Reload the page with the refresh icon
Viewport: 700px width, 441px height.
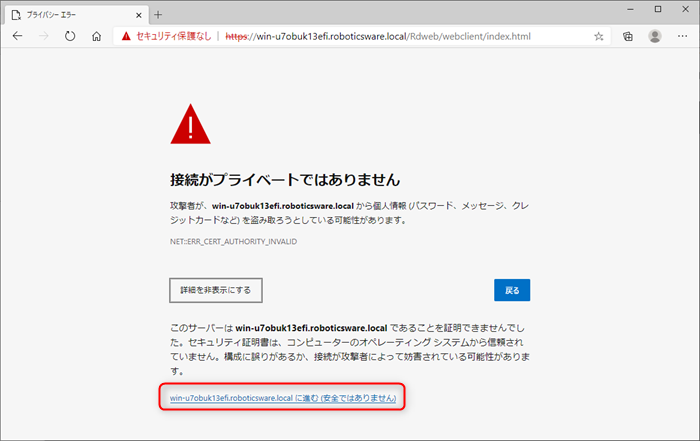tap(70, 36)
